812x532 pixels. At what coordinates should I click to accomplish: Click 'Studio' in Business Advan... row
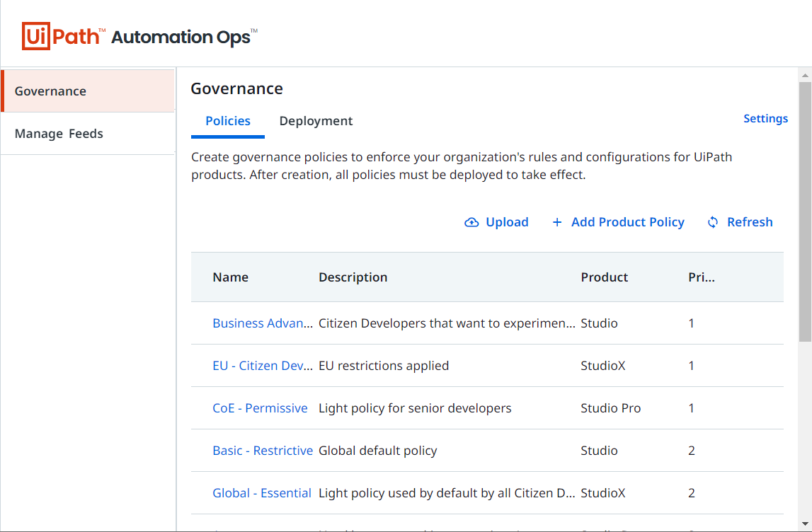click(x=599, y=323)
